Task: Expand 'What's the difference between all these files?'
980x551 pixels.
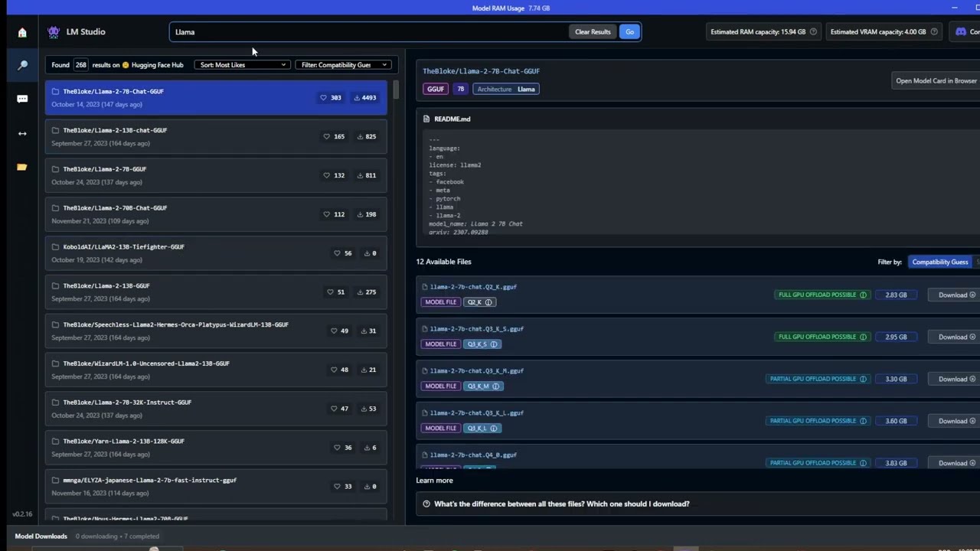Action: click(x=698, y=504)
